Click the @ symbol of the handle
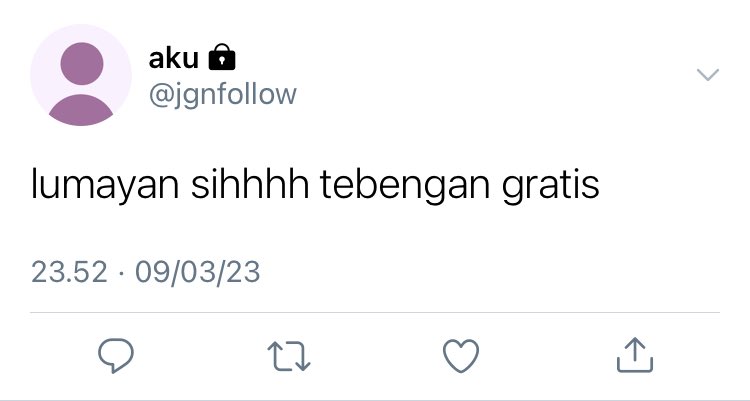Image resolution: width=750 pixels, height=401 pixels. [159, 95]
